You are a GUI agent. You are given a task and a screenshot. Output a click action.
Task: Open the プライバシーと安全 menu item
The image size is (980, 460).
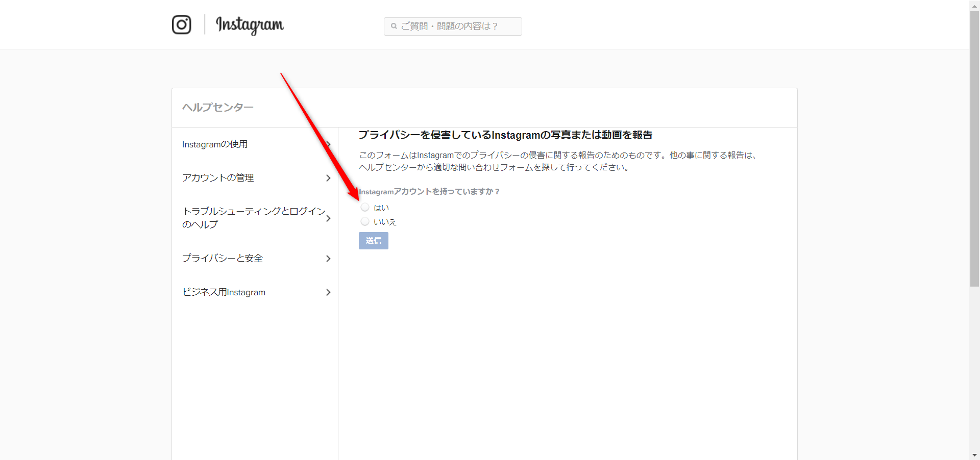click(x=255, y=259)
